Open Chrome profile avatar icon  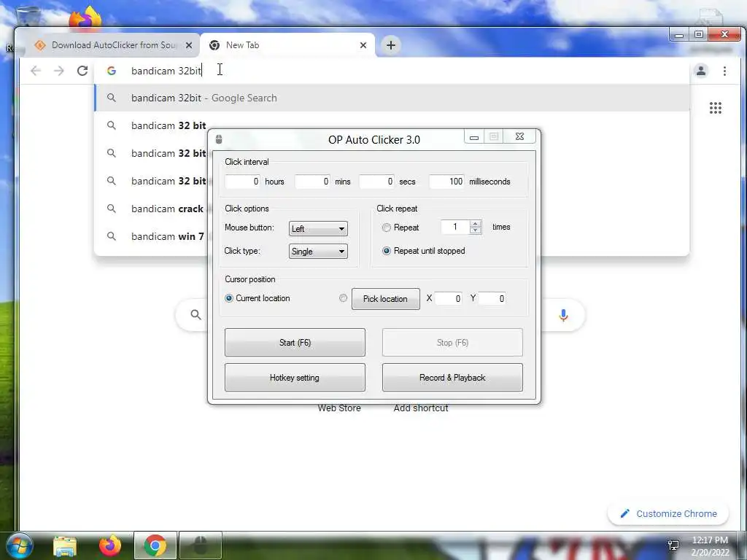(x=701, y=71)
